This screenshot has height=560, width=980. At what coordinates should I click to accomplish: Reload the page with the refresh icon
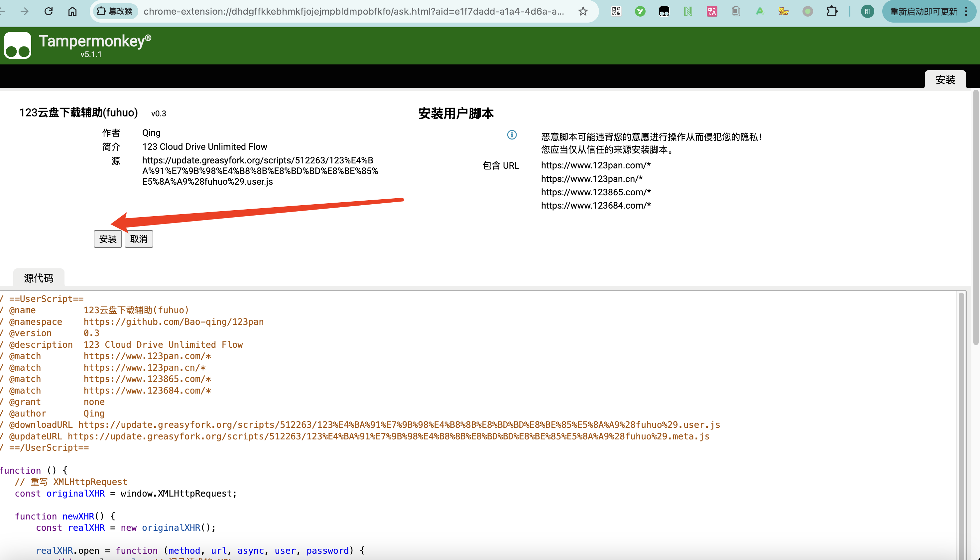tap(49, 12)
